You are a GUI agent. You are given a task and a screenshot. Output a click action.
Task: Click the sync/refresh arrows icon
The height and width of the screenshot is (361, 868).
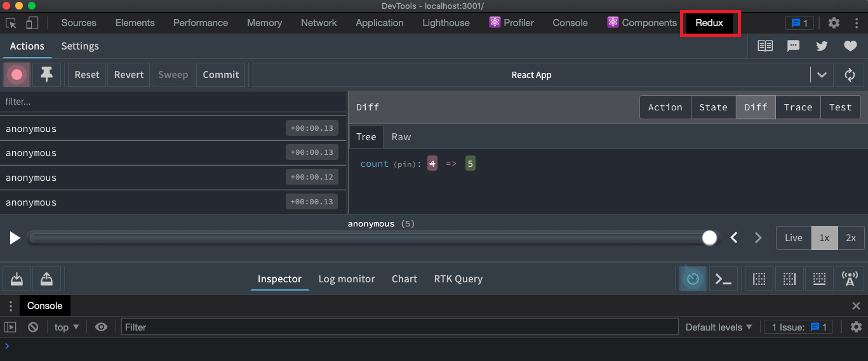tap(850, 75)
